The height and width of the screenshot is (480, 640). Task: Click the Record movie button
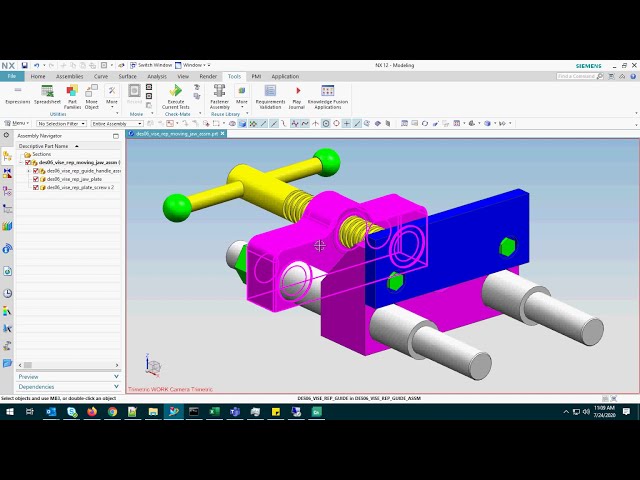[x=134, y=94]
